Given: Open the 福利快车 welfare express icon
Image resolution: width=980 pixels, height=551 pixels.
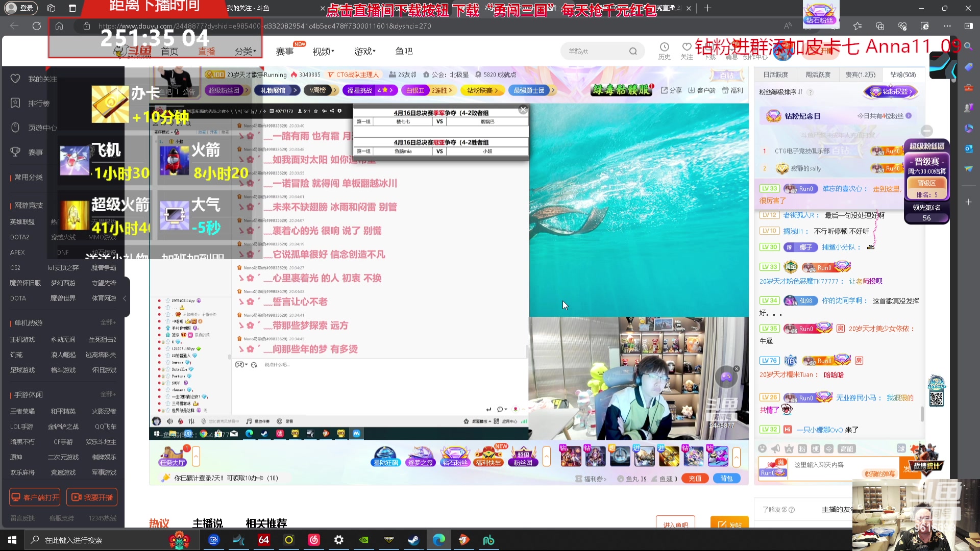Looking at the screenshot, I should (488, 456).
